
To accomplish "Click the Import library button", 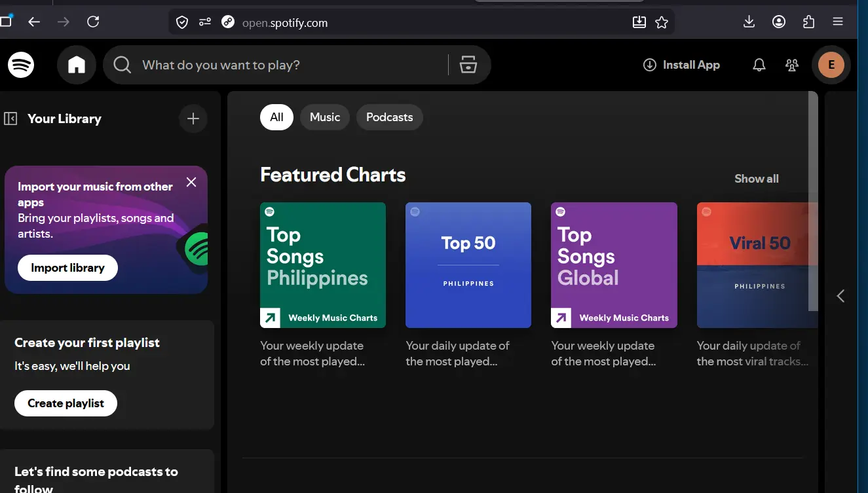I will point(67,268).
